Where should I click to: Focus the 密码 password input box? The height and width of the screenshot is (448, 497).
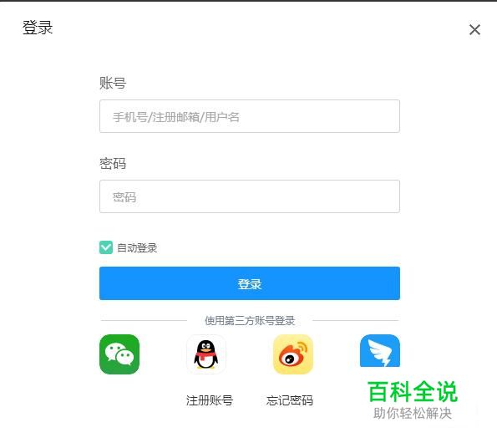[x=250, y=196]
